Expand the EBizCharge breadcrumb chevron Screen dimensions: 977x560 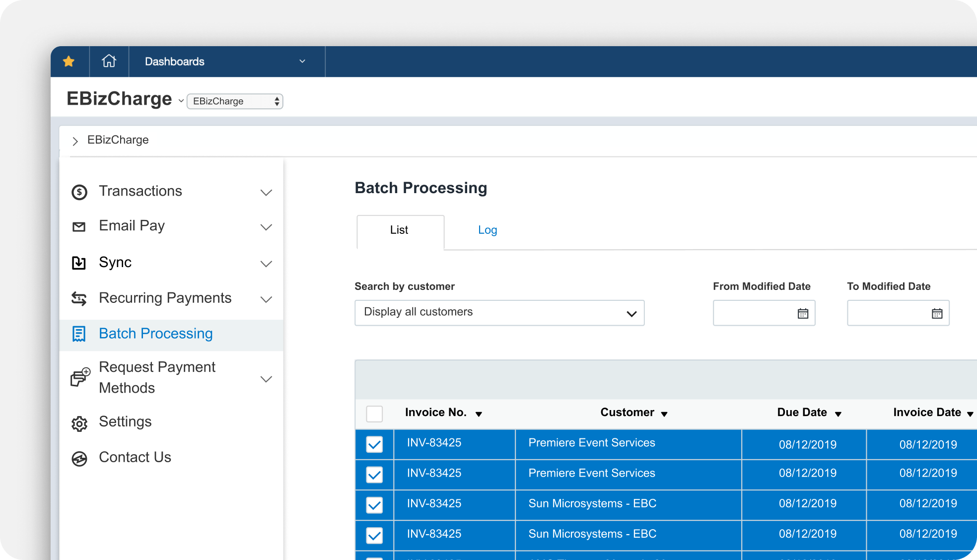point(75,141)
